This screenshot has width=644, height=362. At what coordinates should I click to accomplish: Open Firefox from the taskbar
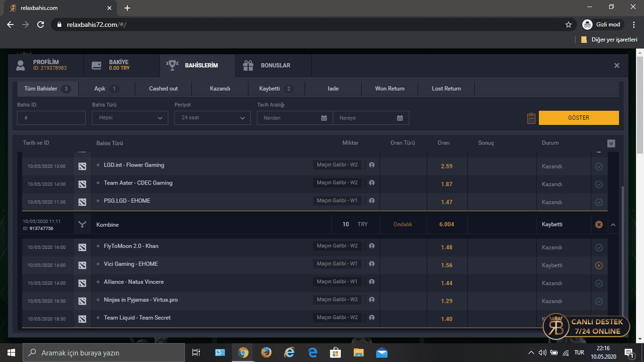[266, 353]
